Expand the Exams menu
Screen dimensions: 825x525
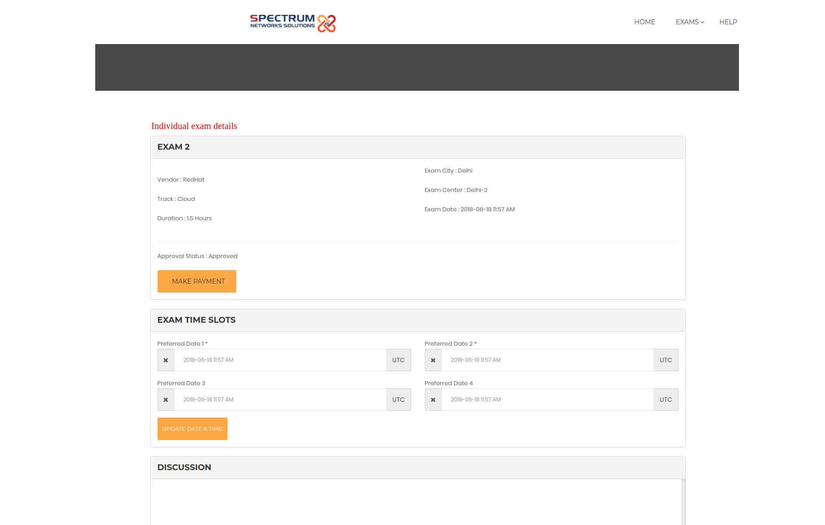click(690, 22)
